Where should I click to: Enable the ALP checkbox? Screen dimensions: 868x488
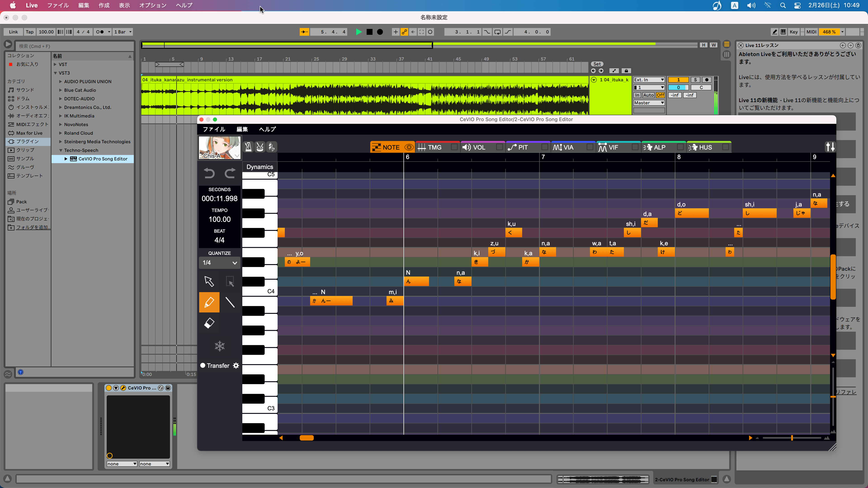pos(680,147)
